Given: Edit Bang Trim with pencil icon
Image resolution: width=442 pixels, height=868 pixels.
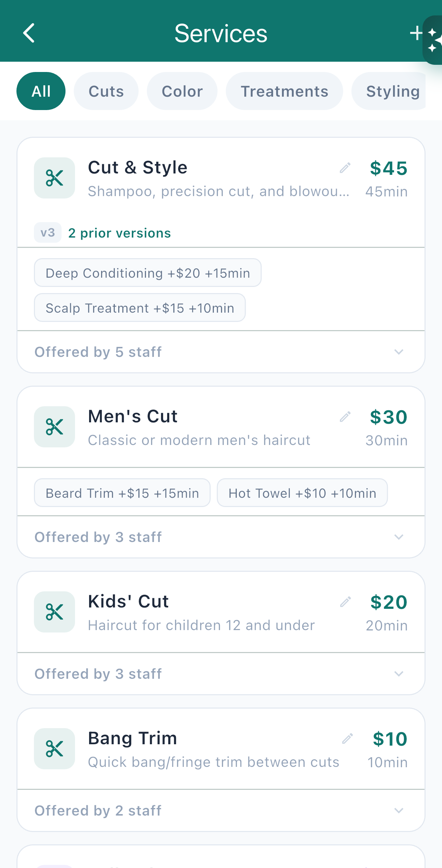Looking at the screenshot, I should pos(347,739).
